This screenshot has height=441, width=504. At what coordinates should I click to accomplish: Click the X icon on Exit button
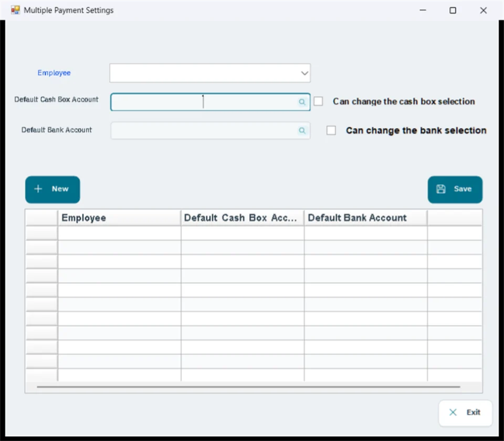coord(453,413)
